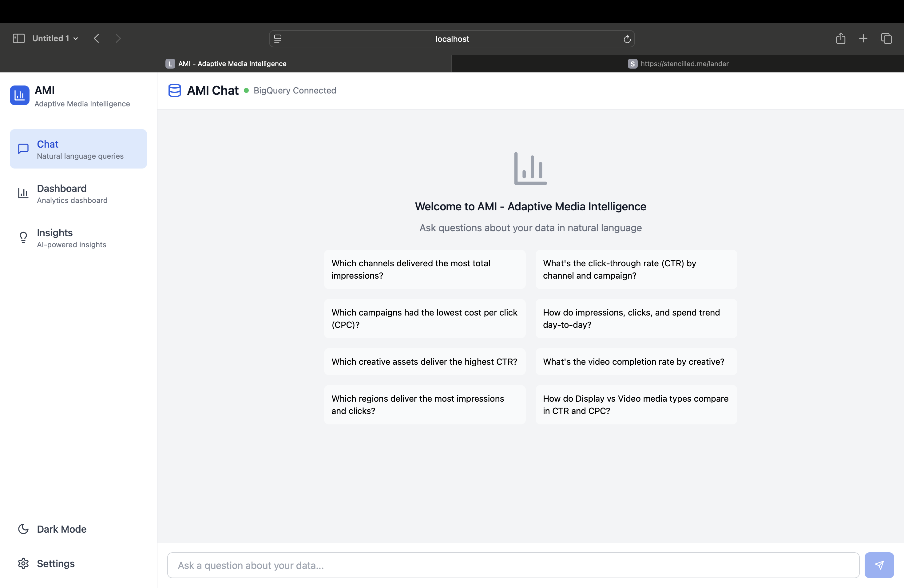Image resolution: width=904 pixels, height=588 pixels.
Task: Select 'How do Display vs Video media types' suggestion
Action: [x=636, y=404]
